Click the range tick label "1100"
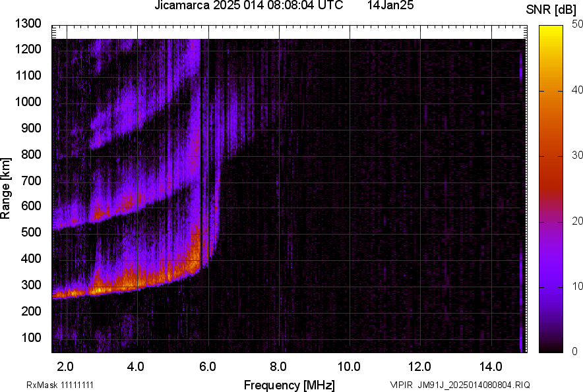 coord(28,75)
